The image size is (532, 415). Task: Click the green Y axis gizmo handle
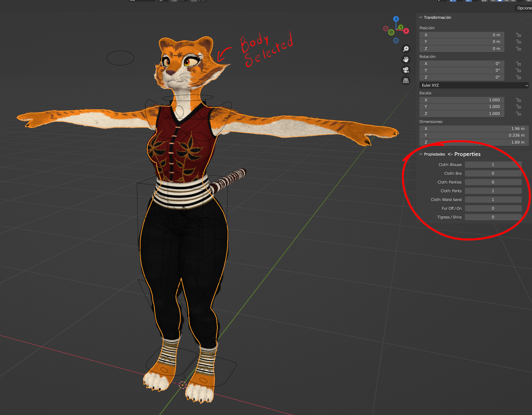[x=401, y=27]
